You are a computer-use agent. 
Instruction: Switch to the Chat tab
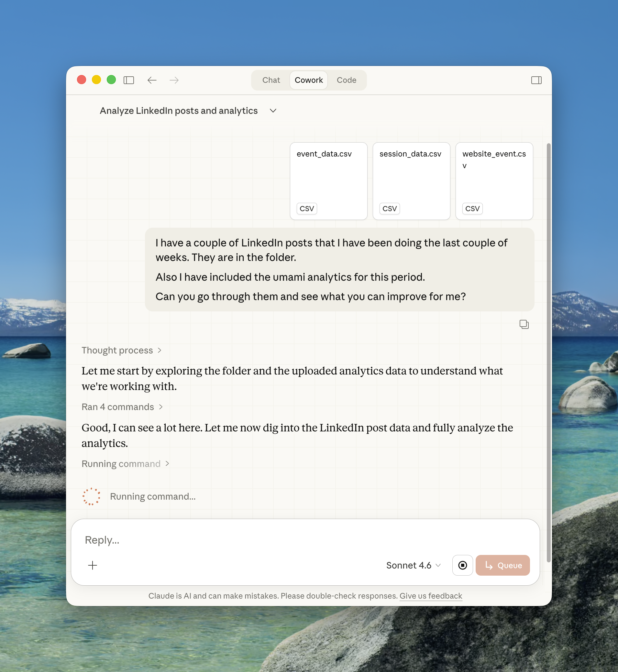pyautogui.click(x=271, y=80)
